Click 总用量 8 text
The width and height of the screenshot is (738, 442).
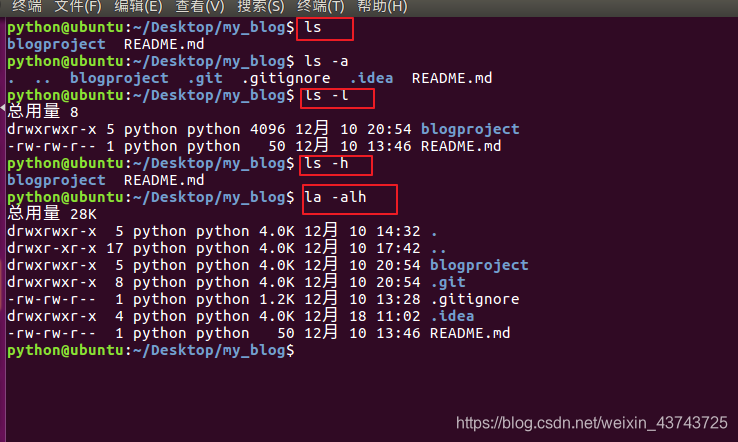click(x=43, y=112)
